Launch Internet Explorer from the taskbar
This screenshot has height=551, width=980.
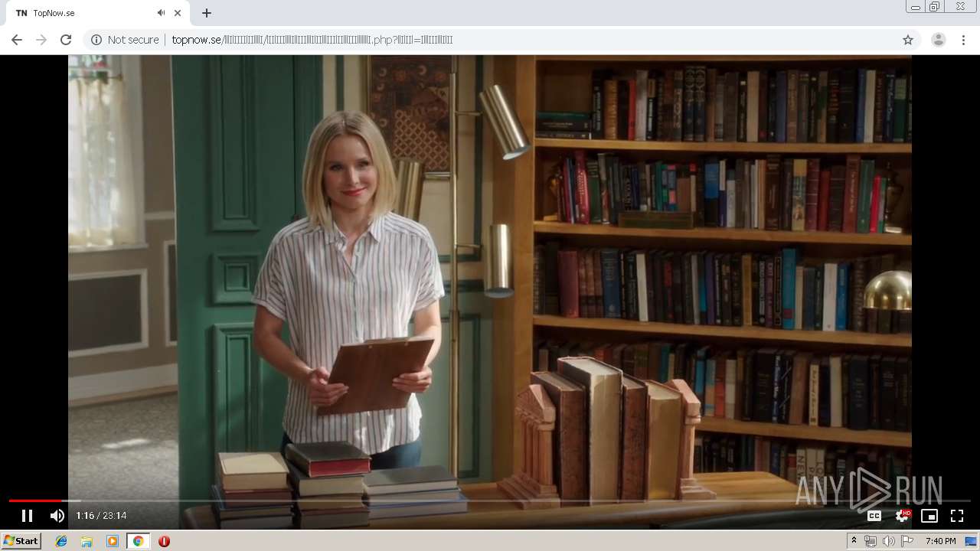pyautogui.click(x=61, y=541)
